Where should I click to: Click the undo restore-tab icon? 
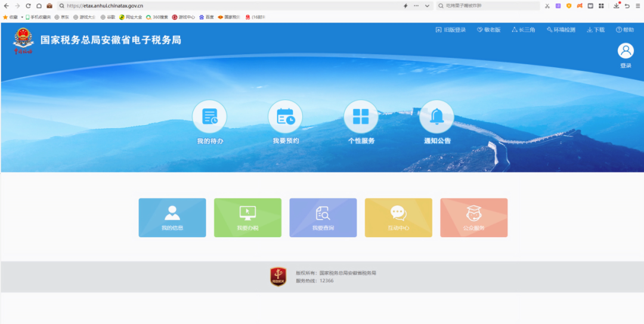[627, 6]
